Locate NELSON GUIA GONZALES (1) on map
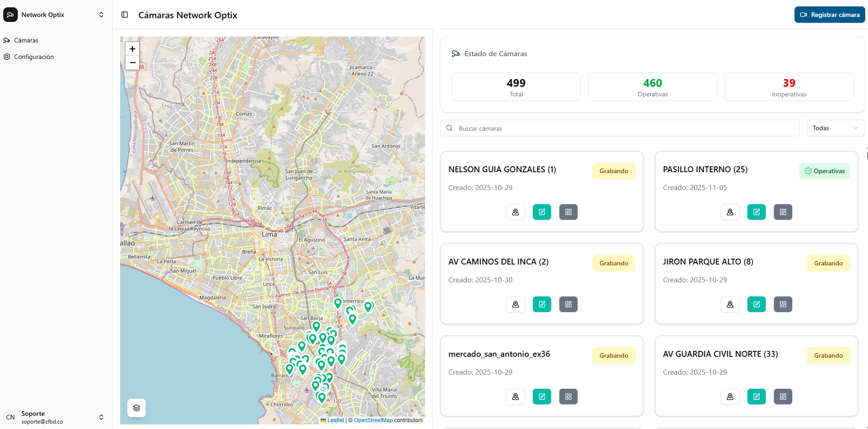Screen dimensions: 868x429 (516, 212)
